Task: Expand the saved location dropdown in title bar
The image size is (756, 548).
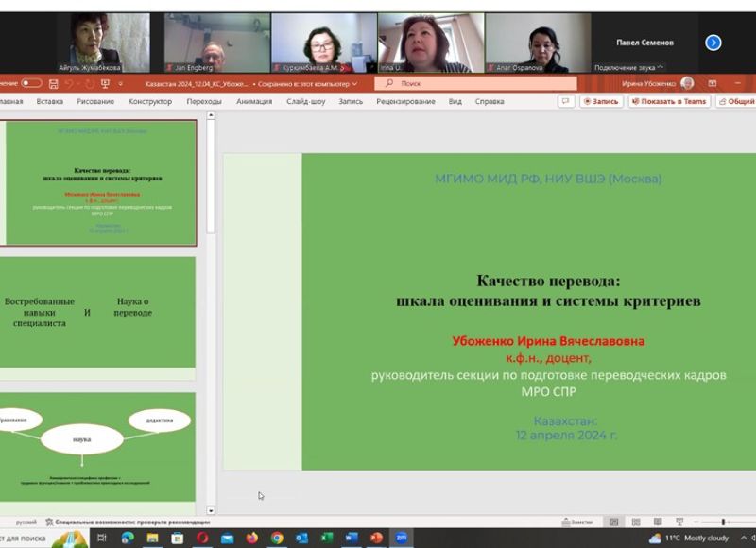Action: (x=354, y=83)
